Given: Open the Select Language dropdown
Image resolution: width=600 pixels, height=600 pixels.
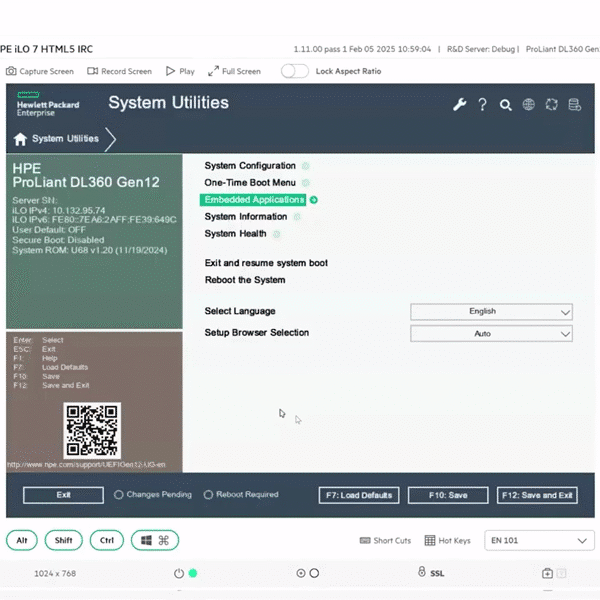Looking at the screenshot, I should [491, 312].
